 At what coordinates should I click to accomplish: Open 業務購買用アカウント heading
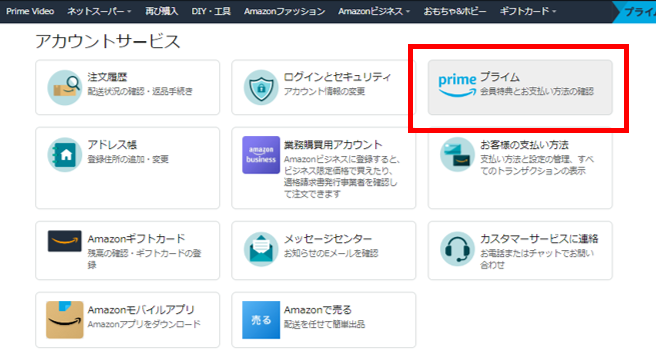(333, 145)
